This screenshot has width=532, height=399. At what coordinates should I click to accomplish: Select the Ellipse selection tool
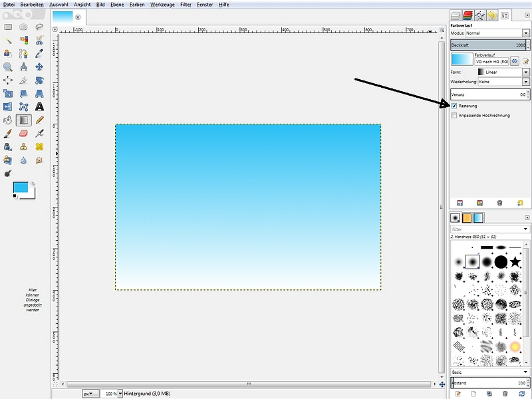click(24, 27)
